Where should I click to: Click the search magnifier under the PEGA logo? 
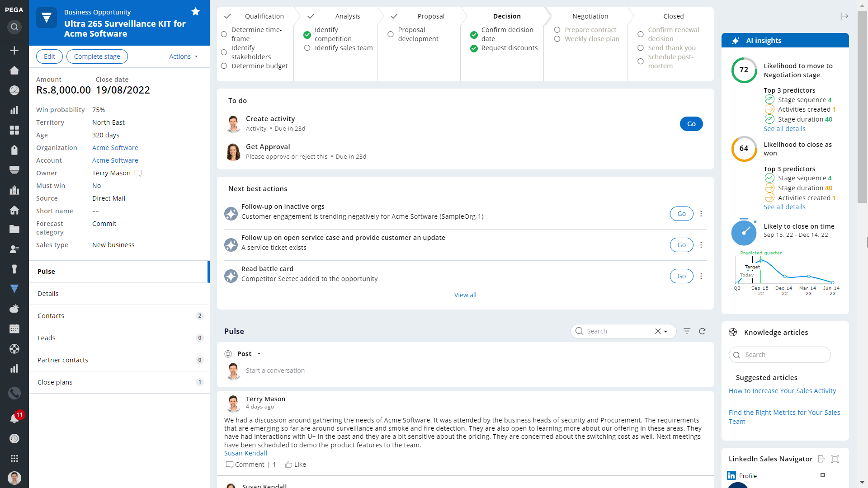[14, 27]
